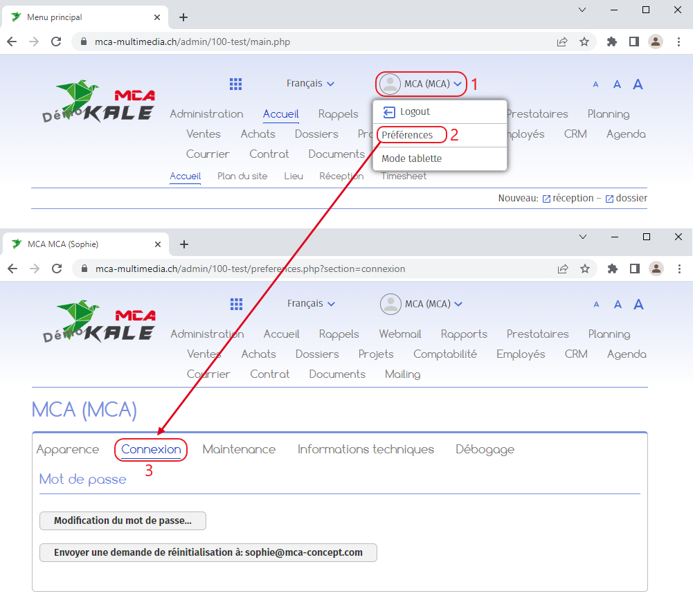Share the preferences.php page using the share icon

click(563, 269)
